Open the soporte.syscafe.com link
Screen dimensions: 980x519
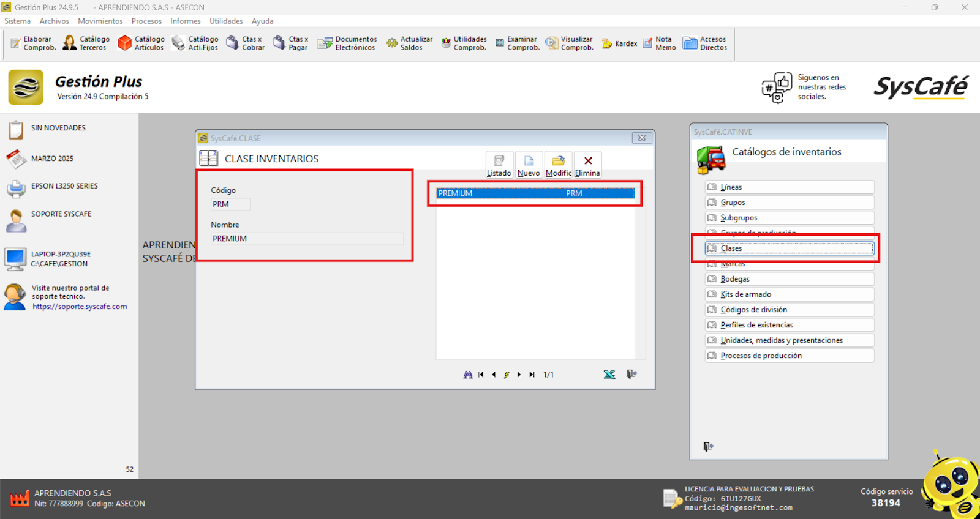click(x=80, y=307)
